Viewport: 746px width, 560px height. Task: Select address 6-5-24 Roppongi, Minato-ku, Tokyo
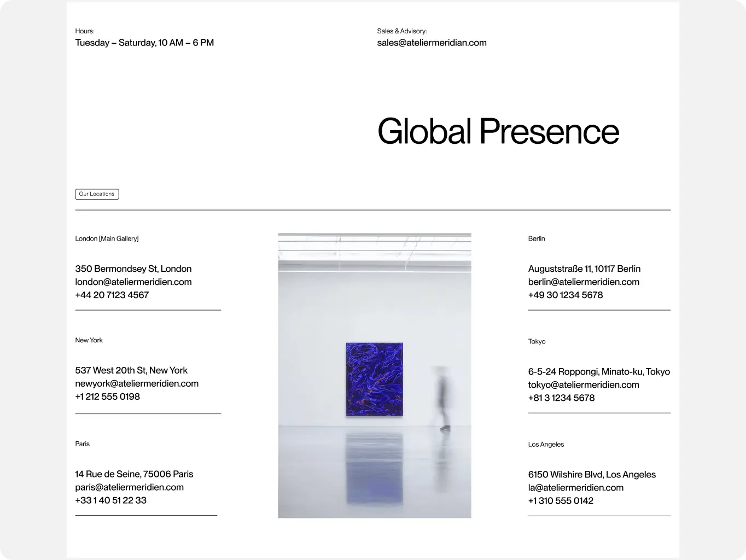click(599, 372)
